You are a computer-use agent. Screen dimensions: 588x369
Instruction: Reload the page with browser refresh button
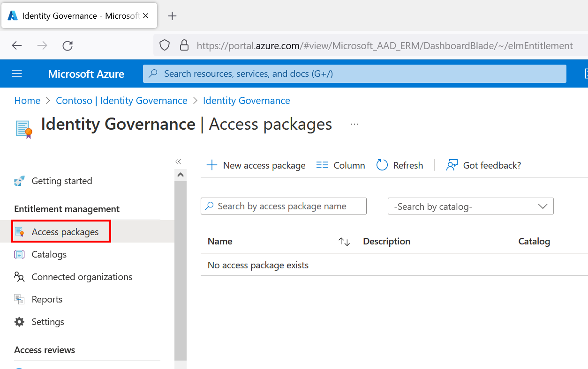pyautogui.click(x=68, y=45)
